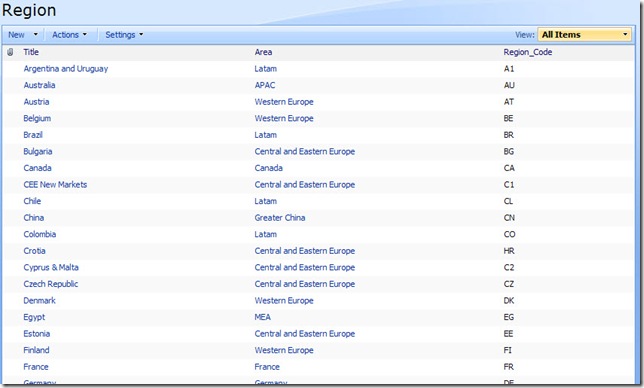644x388 pixels.
Task: Open the Czech Republic item
Action: (51, 284)
